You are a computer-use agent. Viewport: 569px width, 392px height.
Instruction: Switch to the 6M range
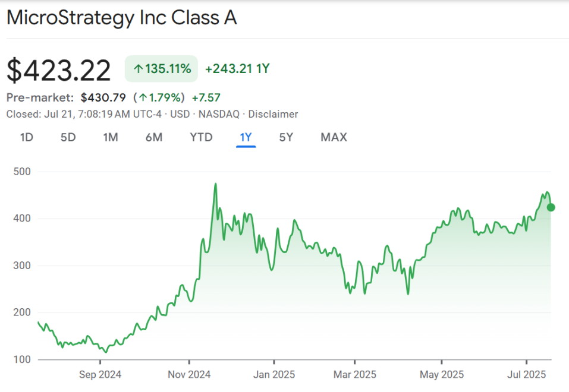tap(153, 137)
